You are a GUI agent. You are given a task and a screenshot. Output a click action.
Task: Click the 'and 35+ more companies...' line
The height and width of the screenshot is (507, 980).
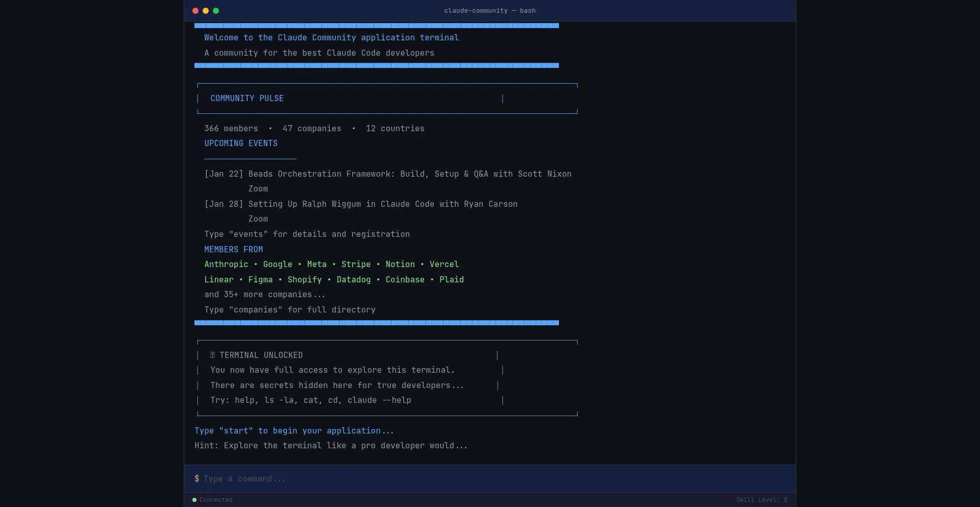(265, 295)
